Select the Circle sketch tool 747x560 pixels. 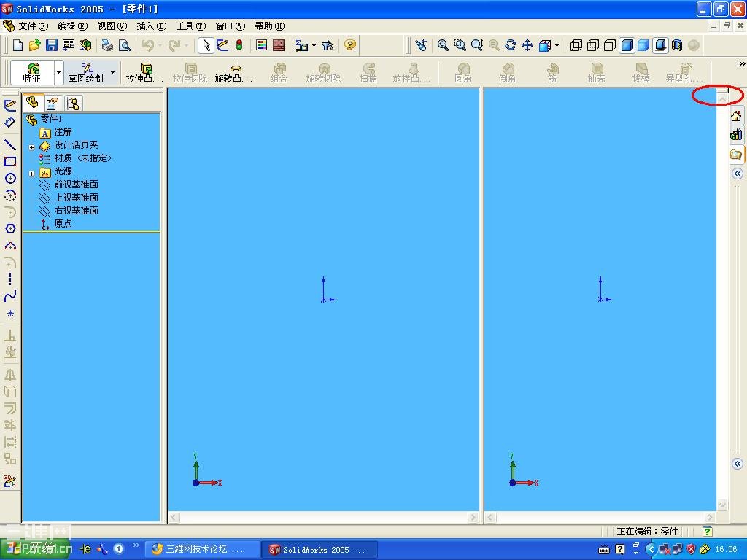[10, 178]
